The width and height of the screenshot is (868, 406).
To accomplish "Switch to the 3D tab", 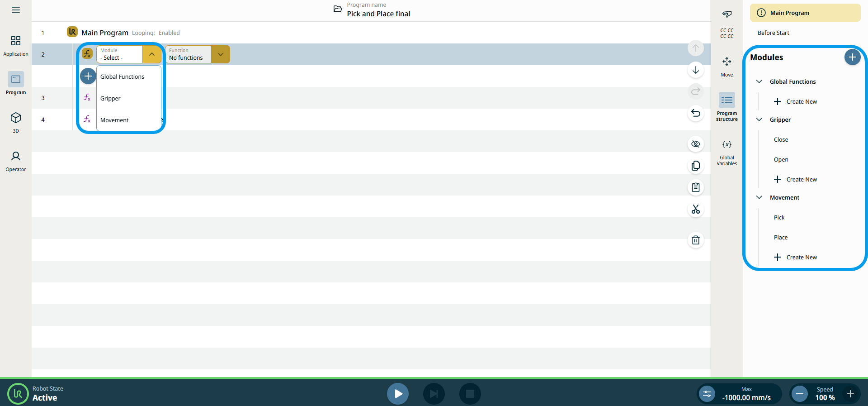I will click(16, 122).
